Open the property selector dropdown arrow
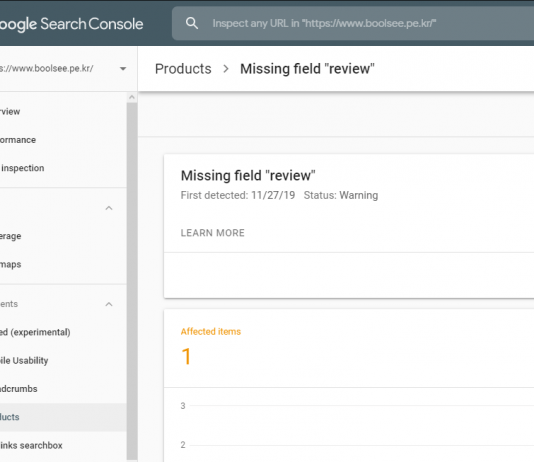The height and width of the screenshot is (462, 534). (123, 69)
